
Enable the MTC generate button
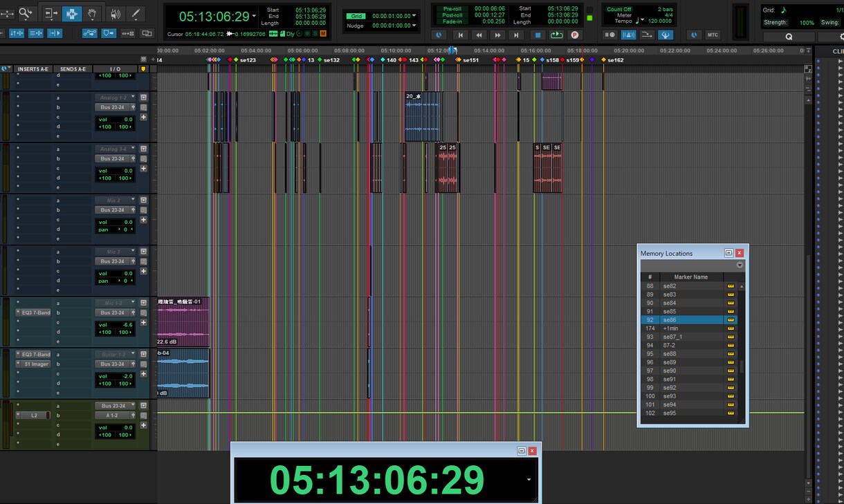pos(712,35)
